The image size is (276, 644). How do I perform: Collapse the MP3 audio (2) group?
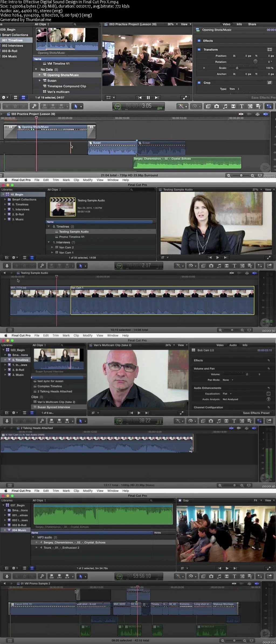pos(33,537)
